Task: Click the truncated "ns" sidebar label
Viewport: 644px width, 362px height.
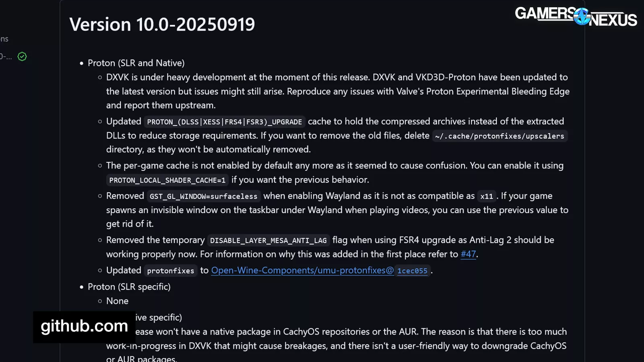Action: [x=4, y=39]
